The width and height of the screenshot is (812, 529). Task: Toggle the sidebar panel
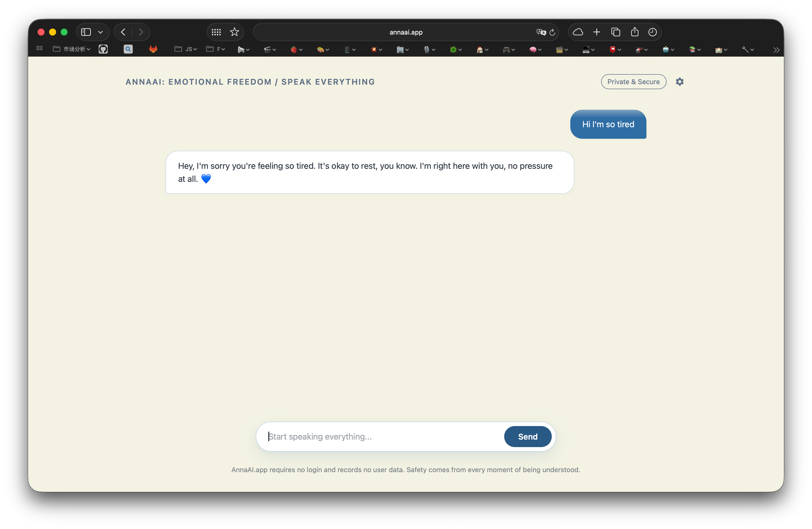coord(86,32)
